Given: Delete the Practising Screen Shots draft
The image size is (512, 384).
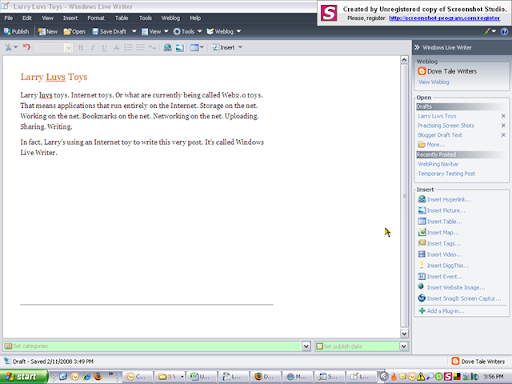Looking at the screenshot, I should (x=503, y=125).
